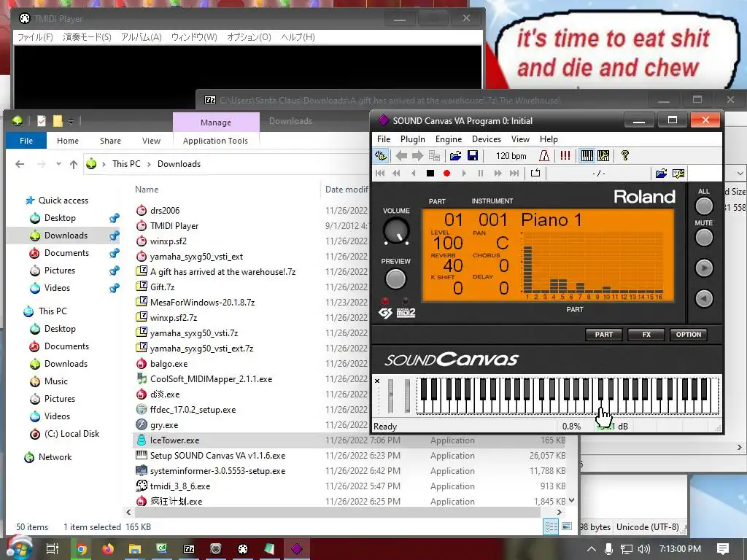Open 7-Zip from the taskbar

(x=189, y=549)
